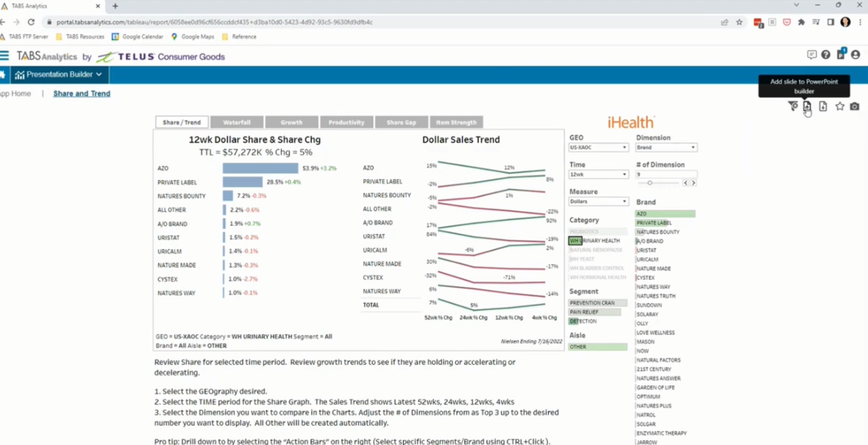Image resolution: width=868 pixels, height=445 pixels.
Task: Open the reader mode extension icon
Action: coord(772,22)
